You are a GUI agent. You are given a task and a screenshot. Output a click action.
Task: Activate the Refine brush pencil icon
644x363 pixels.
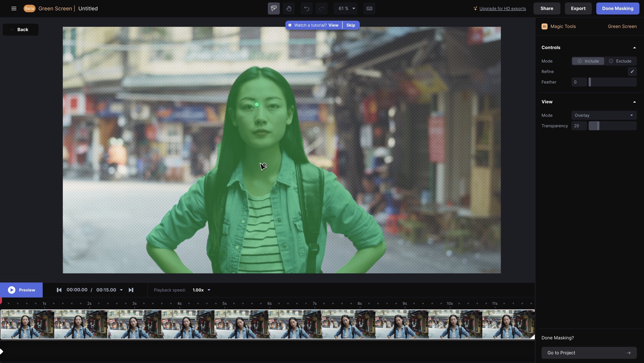[x=632, y=72]
